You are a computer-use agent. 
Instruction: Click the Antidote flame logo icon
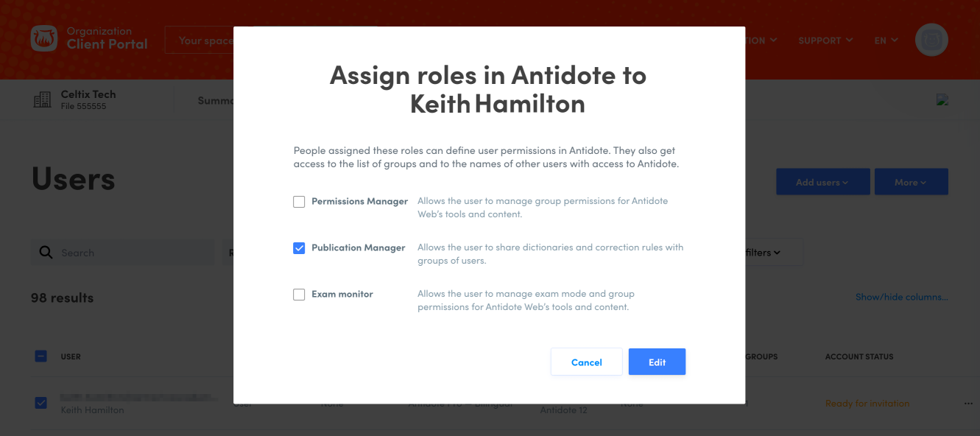tap(44, 39)
